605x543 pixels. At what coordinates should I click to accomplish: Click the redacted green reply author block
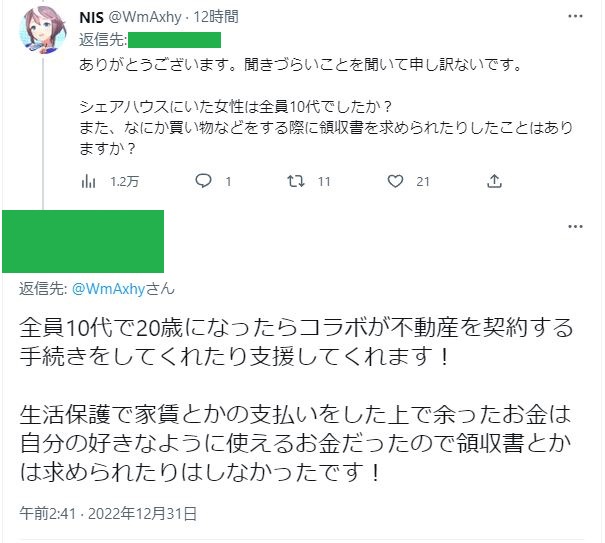tap(83, 241)
